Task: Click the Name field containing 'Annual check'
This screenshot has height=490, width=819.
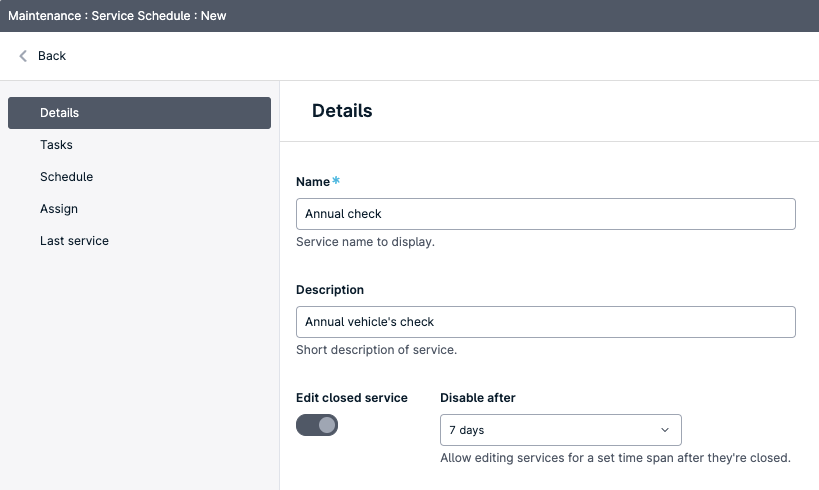Action: point(545,214)
